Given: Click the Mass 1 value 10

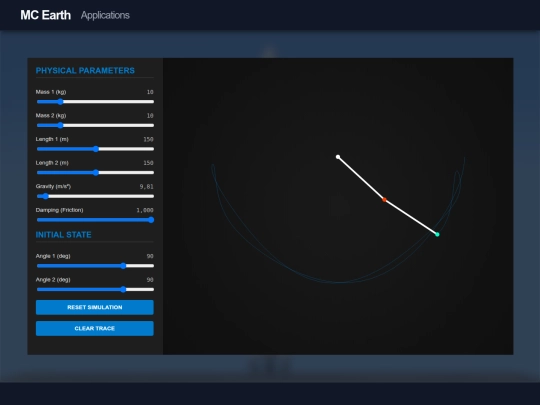Looking at the screenshot, I should click(150, 92).
